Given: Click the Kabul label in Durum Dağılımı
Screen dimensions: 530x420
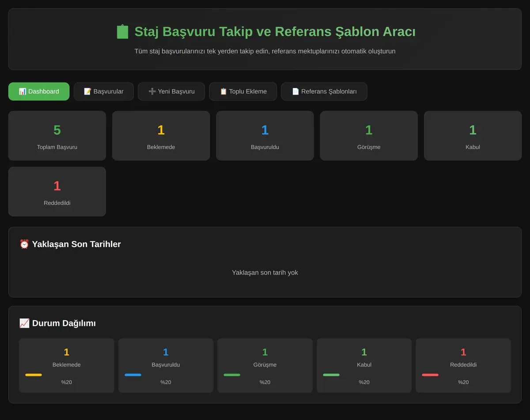Looking at the screenshot, I should tap(364, 365).
